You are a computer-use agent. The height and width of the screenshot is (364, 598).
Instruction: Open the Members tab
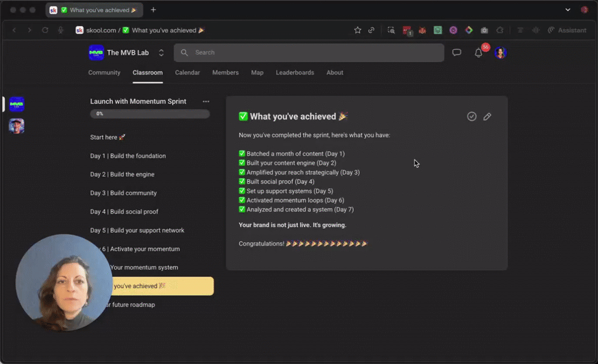(x=225, y=72)
